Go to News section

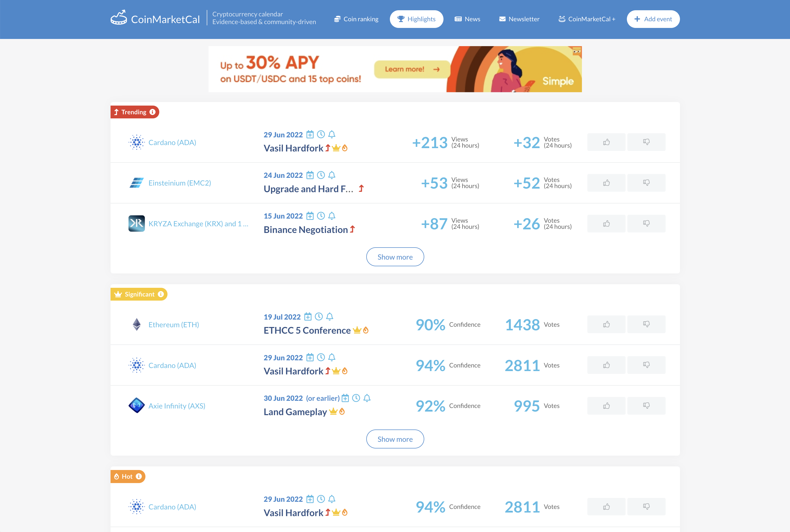[x=468, y=19]
